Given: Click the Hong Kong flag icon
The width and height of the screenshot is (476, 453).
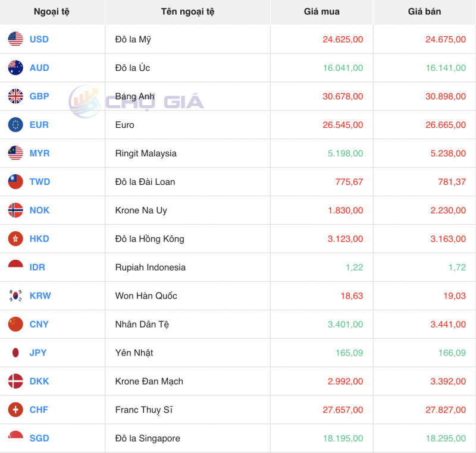Looking at the screenshot, I should click(15, 239).
